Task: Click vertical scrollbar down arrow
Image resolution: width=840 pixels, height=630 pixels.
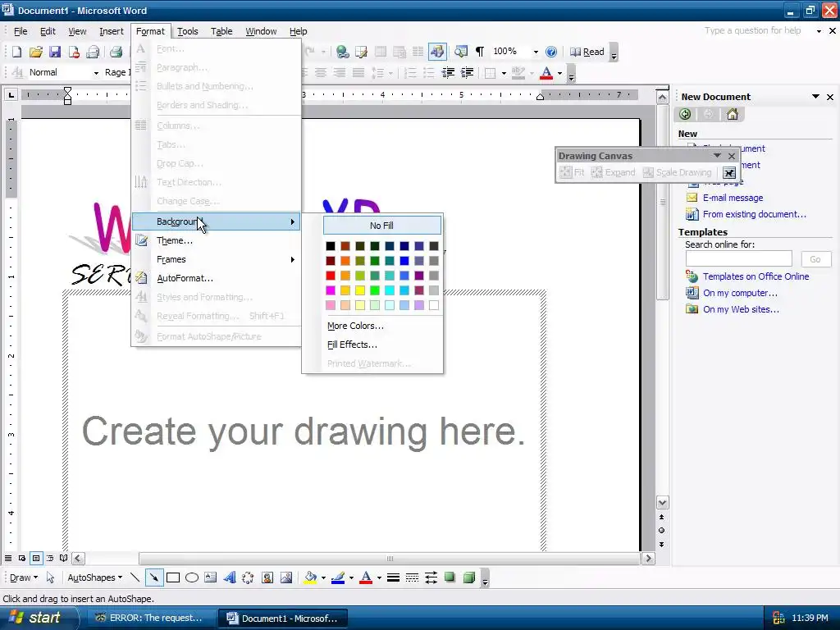Action: pos(662,503)
